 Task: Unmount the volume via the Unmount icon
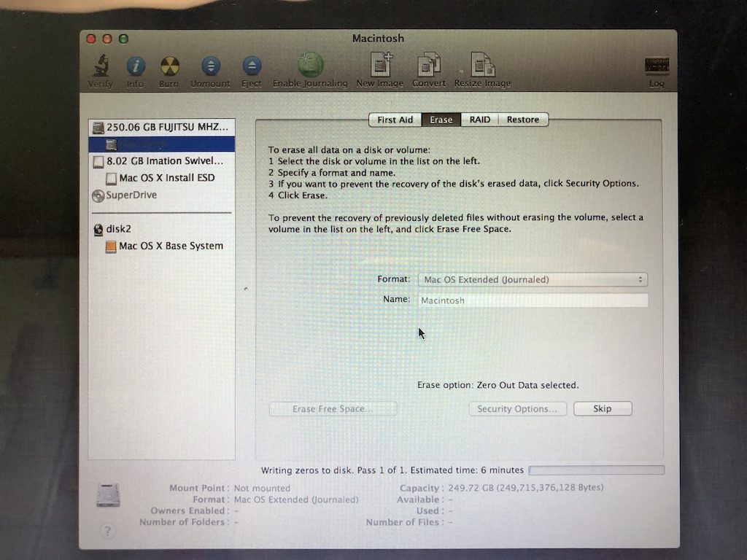(210, 67)
